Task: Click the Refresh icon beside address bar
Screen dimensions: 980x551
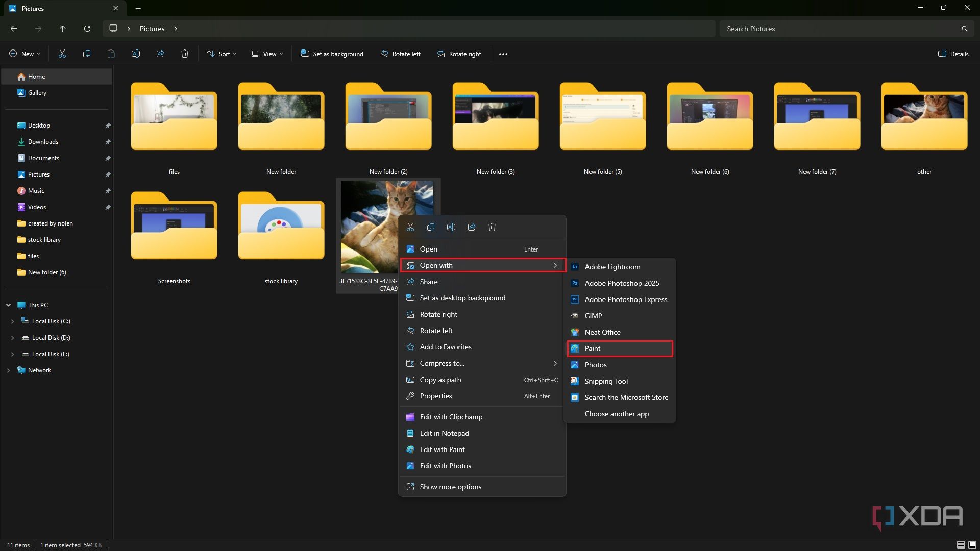Action: coord(87,29)
